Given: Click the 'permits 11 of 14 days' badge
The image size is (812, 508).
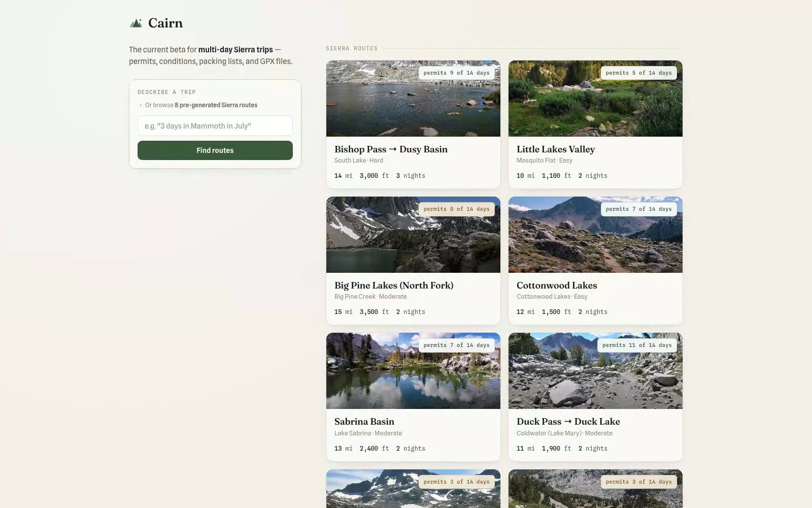Looking at the screenshot, I should 637,345.
